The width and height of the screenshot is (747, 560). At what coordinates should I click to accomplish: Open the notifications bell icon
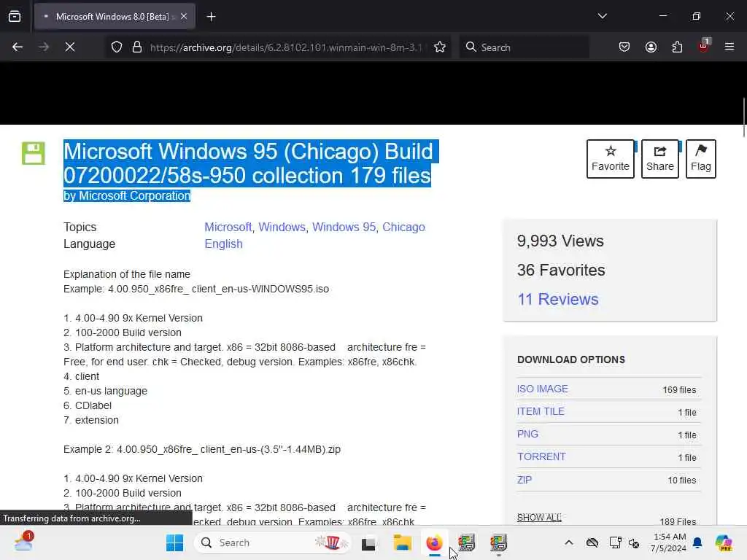(x=697, y=542)
